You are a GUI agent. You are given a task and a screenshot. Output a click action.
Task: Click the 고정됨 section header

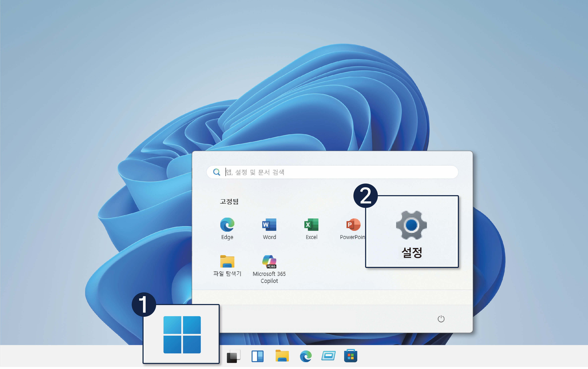(229, 201)
